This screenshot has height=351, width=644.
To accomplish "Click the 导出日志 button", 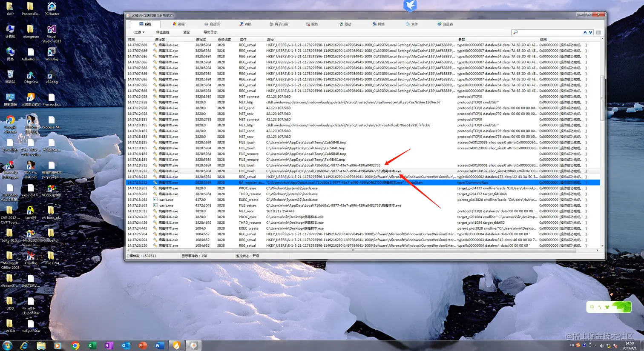I will point(210,32).
